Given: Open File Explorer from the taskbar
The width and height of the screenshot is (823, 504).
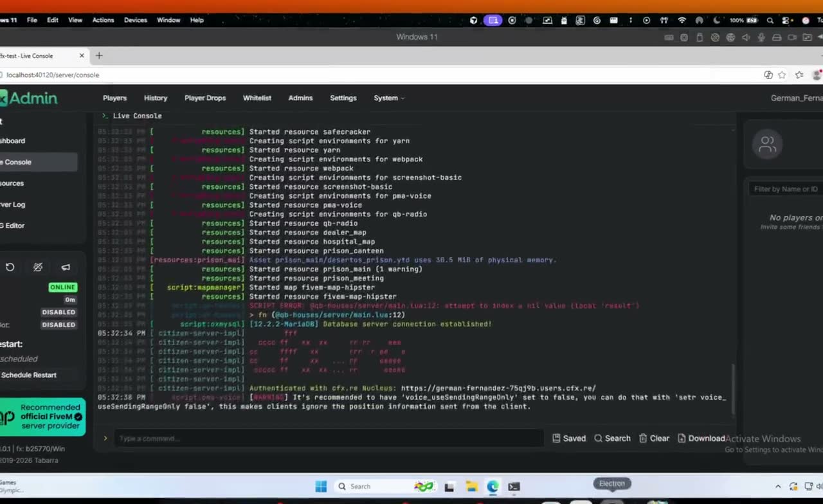Looking at the screenshot, I should tap(471, 487).
